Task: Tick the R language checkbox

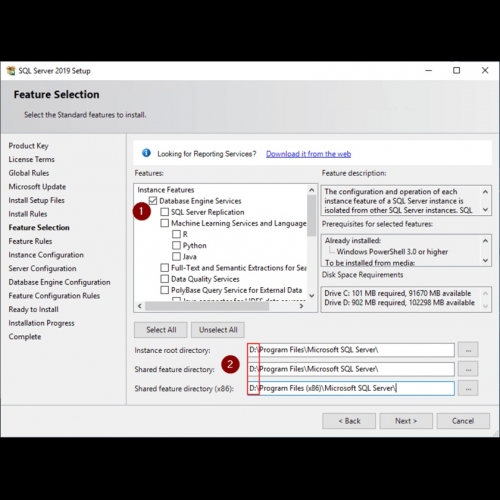Action: [x=176, y=234]
